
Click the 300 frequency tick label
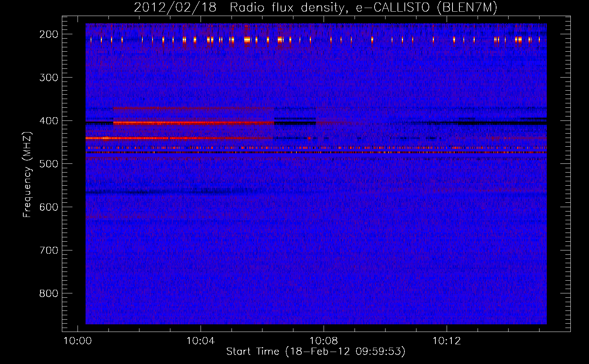(x=49, y=78)
